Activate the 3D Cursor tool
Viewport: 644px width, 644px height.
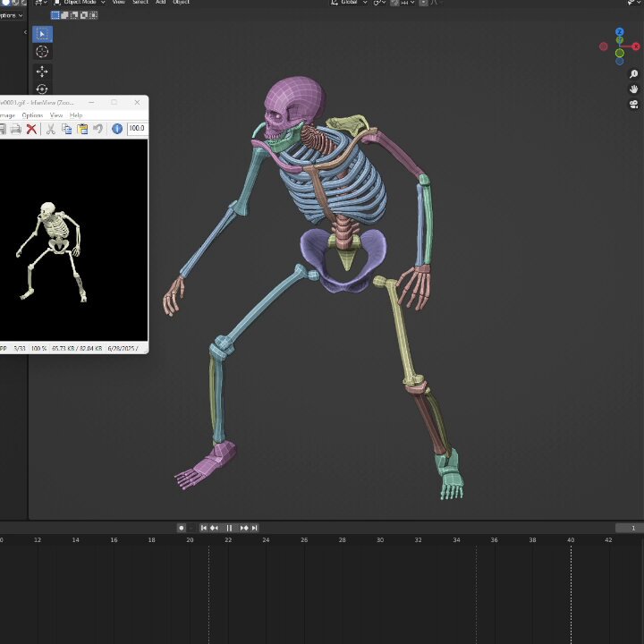(x=42, y=52)
